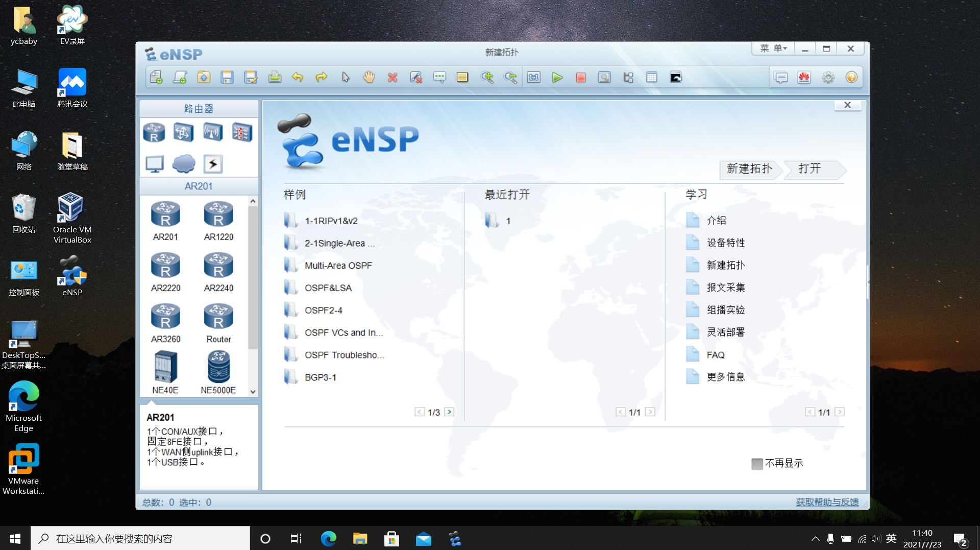
Task: Undo the last action in the toolbar
Action: pos(298,77)
